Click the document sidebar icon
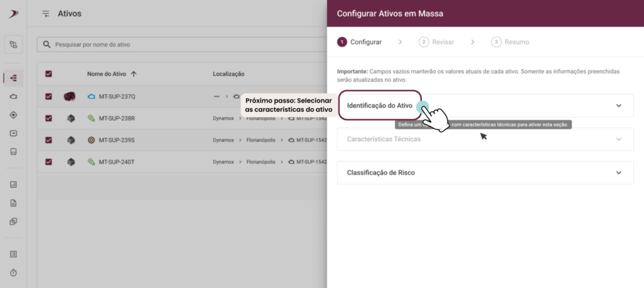 (13, 203)
